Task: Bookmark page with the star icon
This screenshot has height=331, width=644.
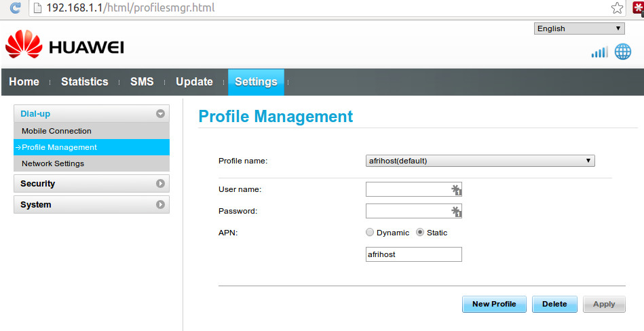Action: 616,8
